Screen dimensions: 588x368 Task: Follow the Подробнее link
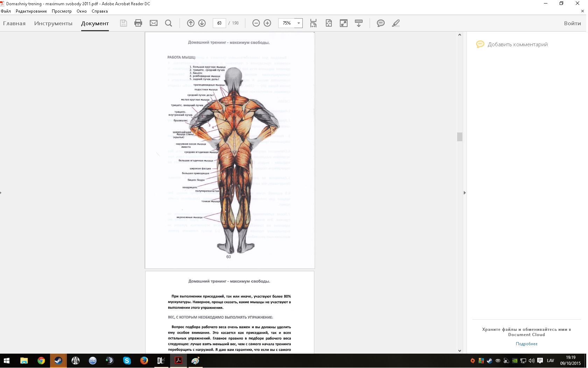pyautogui.click(x=526, y=344)
